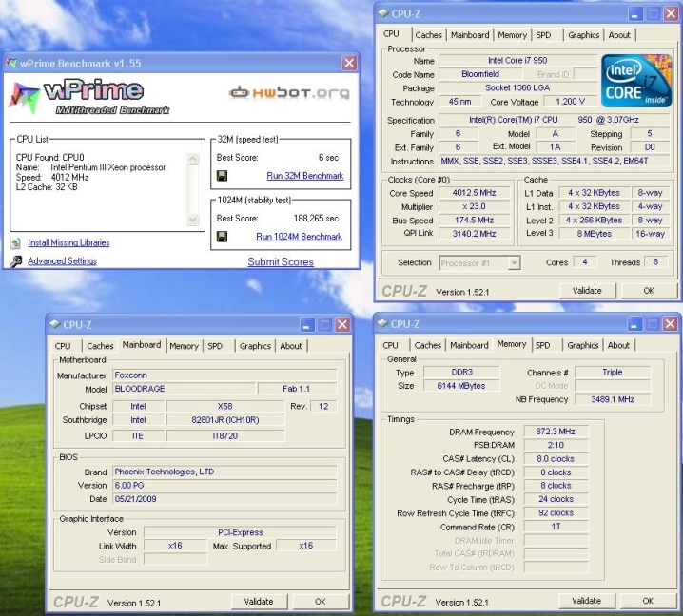The height and width of the screenshot is (616, 683).
Task: Open About tab in CPU window
Action: click(x=619, y=35)
